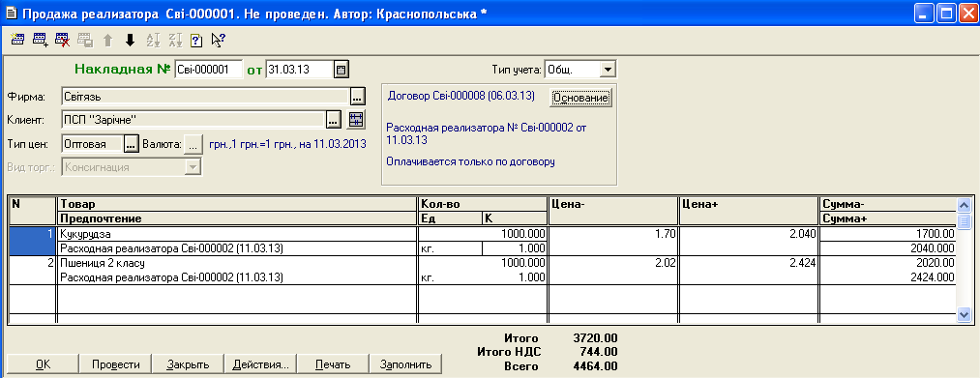Image resolution: width=980 pixels, height=378 pixels.
Task: Open the help description icon
Action: (x=196, y=40)
